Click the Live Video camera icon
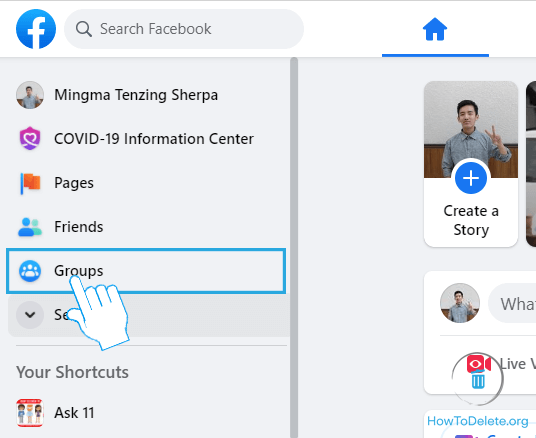The width and height of the screenshot is (536, 438). (x=478, y=364)
